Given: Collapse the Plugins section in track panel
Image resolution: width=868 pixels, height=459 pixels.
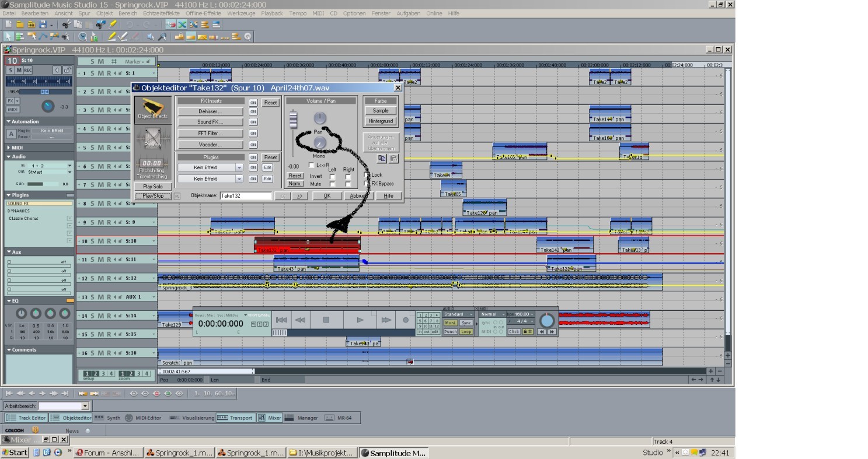Looking at the screenshot, I should click(x=9, y=195).
